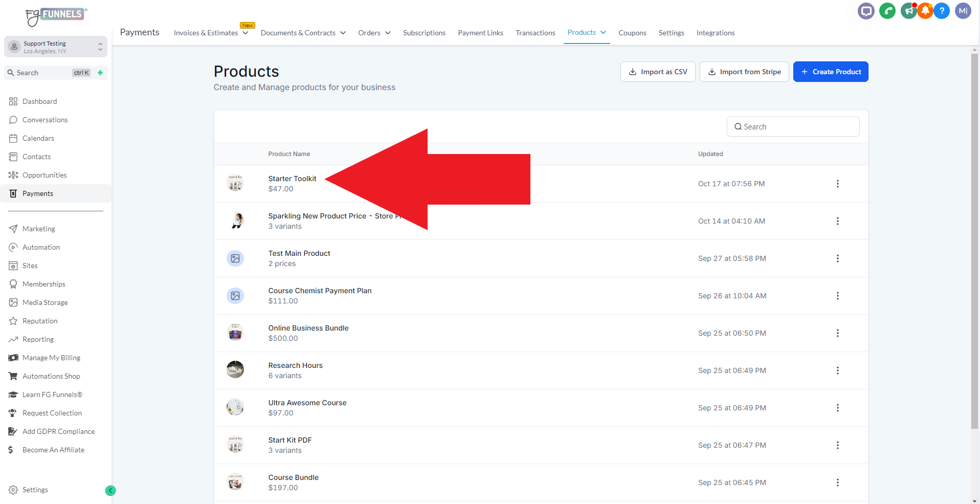Open the Start Kit PDF product

[289, 440]
